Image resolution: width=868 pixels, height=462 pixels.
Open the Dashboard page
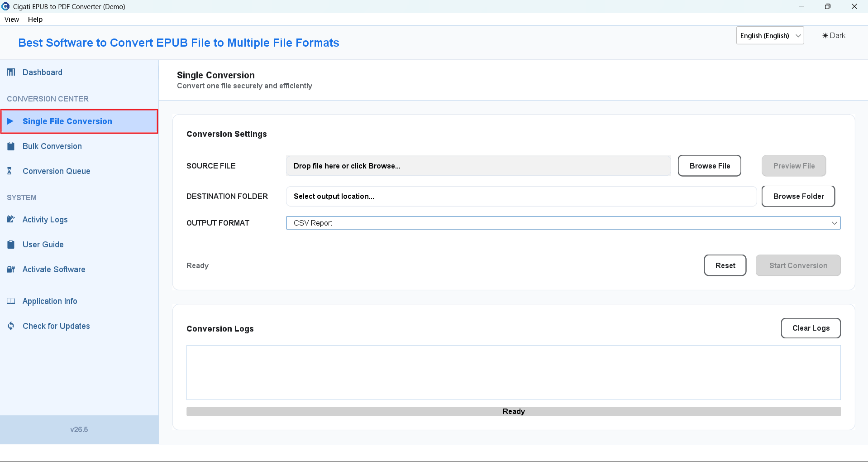coord(79,72)
